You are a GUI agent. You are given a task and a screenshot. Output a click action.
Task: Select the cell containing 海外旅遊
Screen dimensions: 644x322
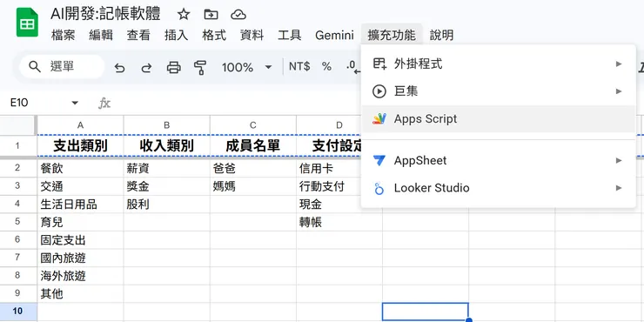(x=80, y=276)
